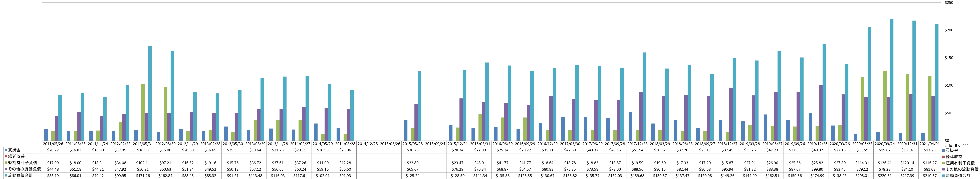The image size is (980, 179).
Task: Select the $44.48 cell in the table
Action: [53, 169]
